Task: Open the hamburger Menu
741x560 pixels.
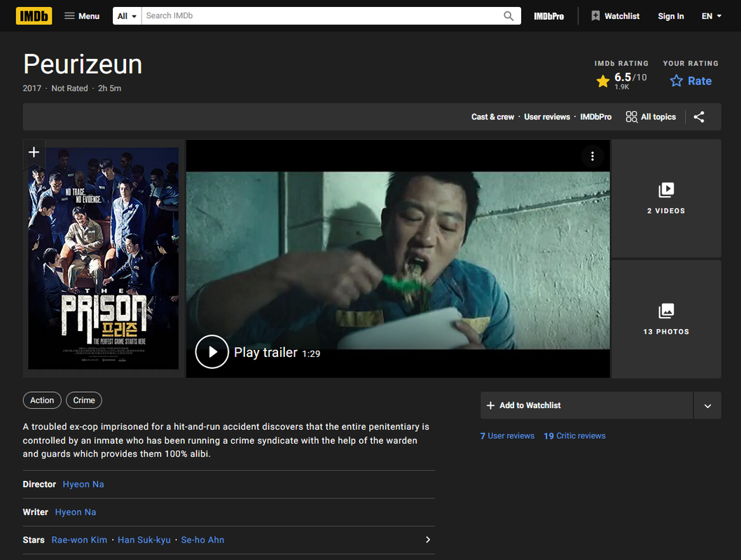Action: [82, 16]
